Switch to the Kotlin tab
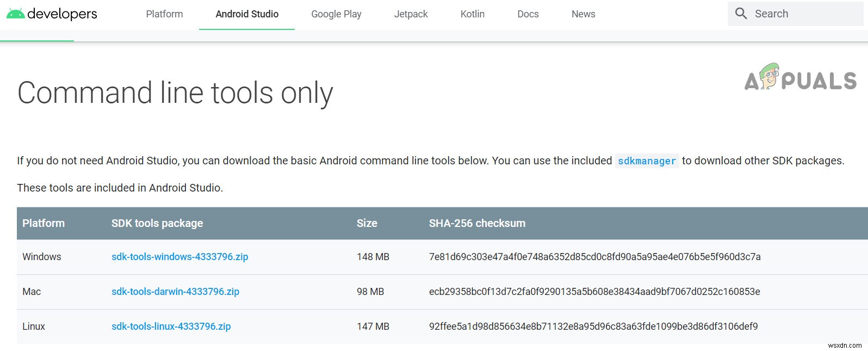 472,14
